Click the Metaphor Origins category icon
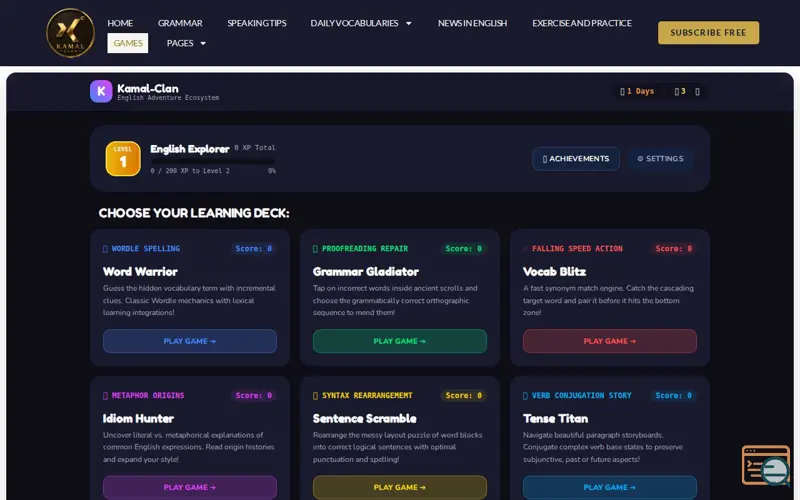The image size is (800, 500). (x=105, y=396)
